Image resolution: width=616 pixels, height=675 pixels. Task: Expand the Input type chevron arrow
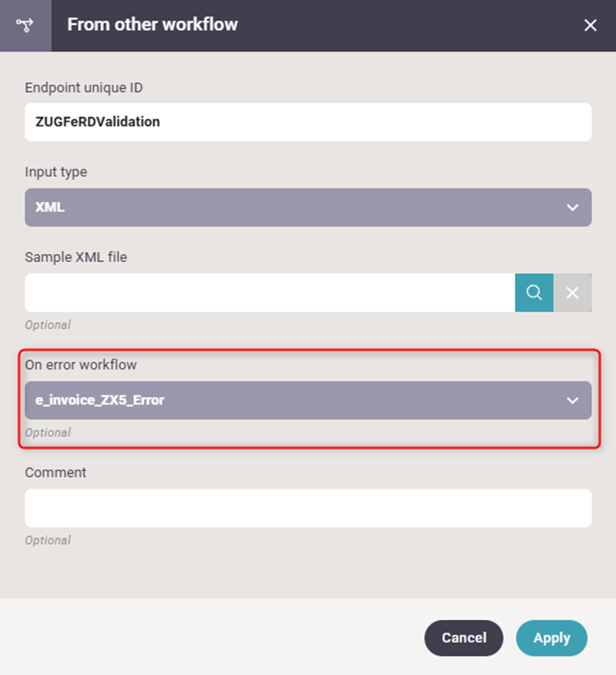[572, 208]
